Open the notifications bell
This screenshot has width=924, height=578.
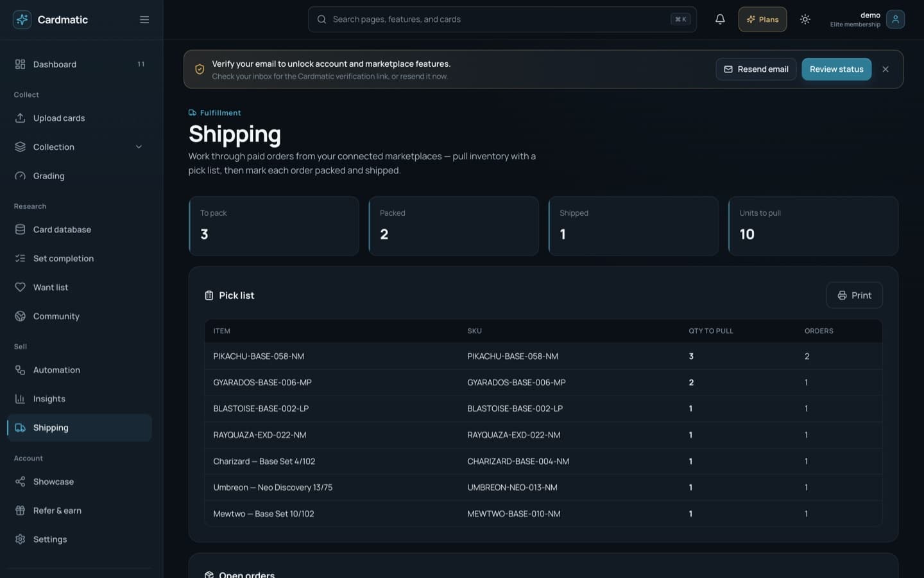(720, 19)
